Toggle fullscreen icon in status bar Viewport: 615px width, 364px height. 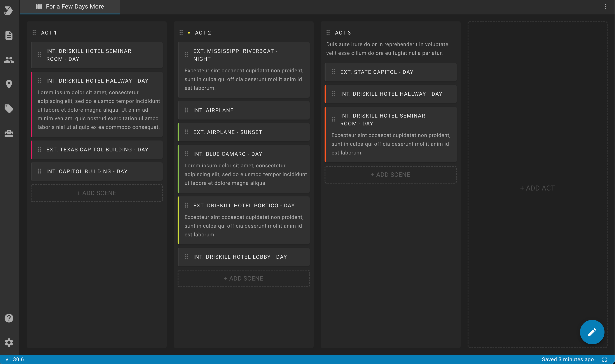[605, 360]
